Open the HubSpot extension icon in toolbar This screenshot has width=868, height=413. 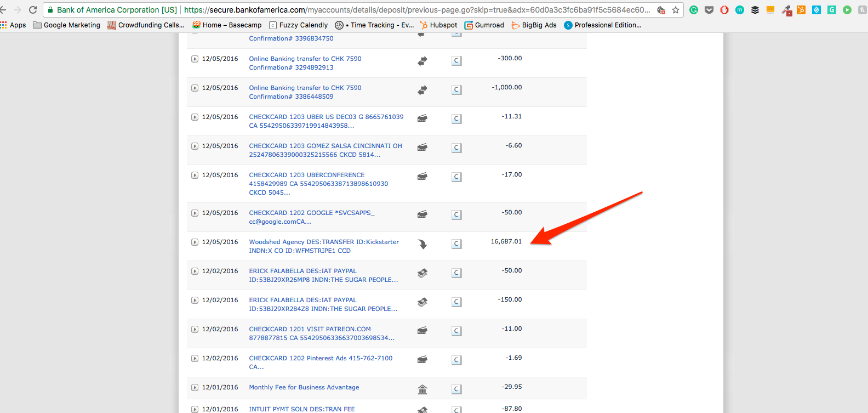(x=801, y=10)
